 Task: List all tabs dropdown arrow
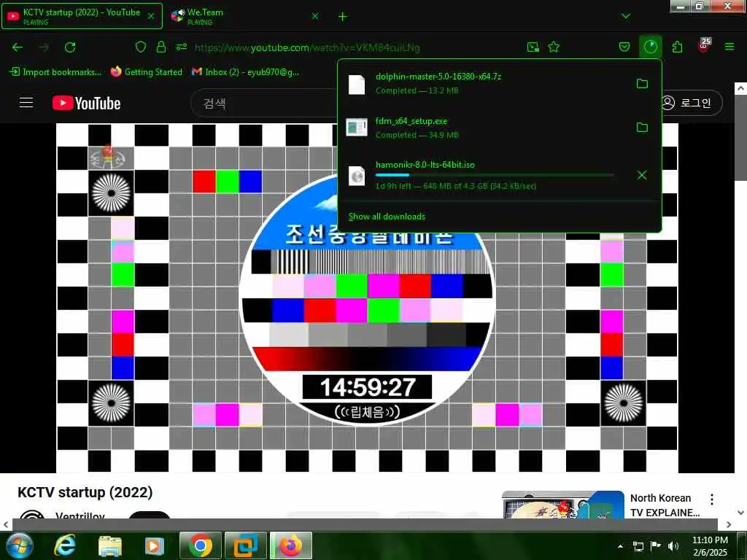point(625,16)
